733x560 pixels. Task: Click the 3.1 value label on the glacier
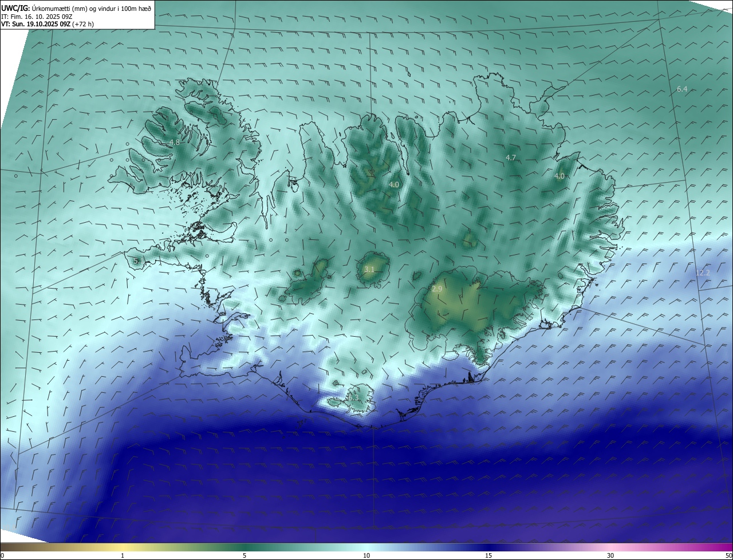click(x=369, y=270)
